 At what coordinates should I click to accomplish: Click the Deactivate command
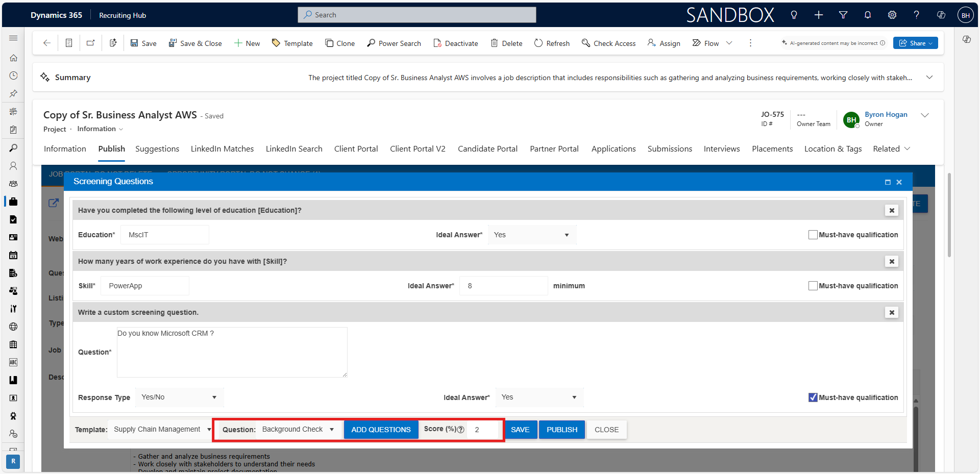coord(456,43)
